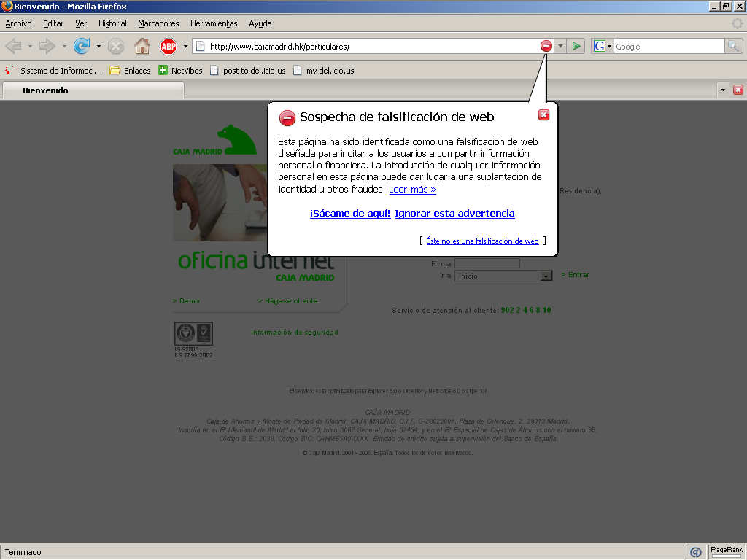Image resolution: width=747 pixels, height=560 pixels.
Task: Click inside the Google search field
Action: 667,47
